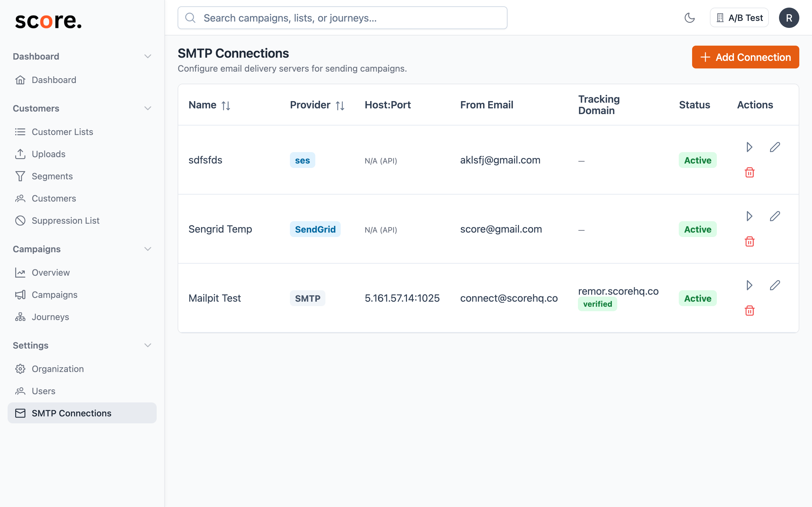The image size is (812, 507).
Task: Collapse the Campaigns section
Action: pos(148,249)
